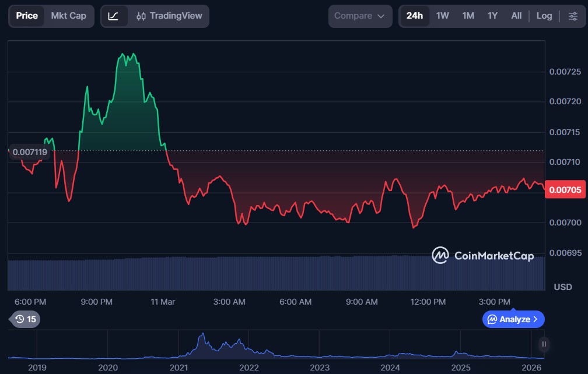Click the CoinMarketCap logo watermark
The width and height of the screenshot is (588, 374).
click(x=482, y=256)
